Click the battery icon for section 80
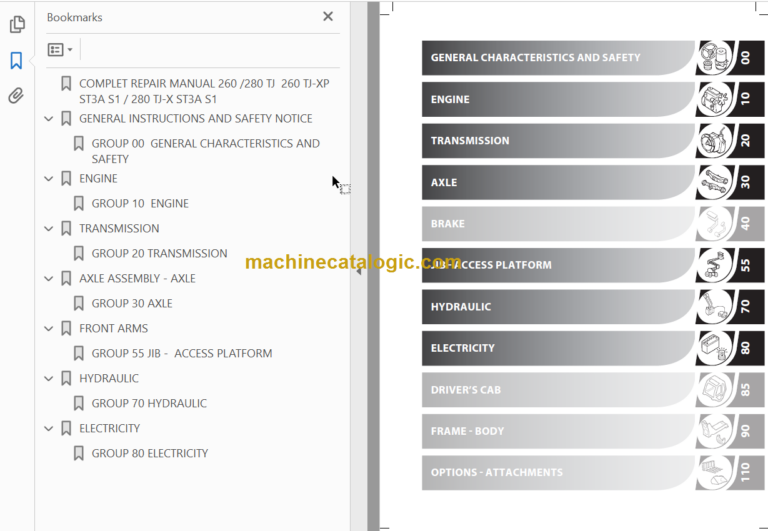This screenshot has width=768, height=531. pyautogui.click(x=714, y=348)
